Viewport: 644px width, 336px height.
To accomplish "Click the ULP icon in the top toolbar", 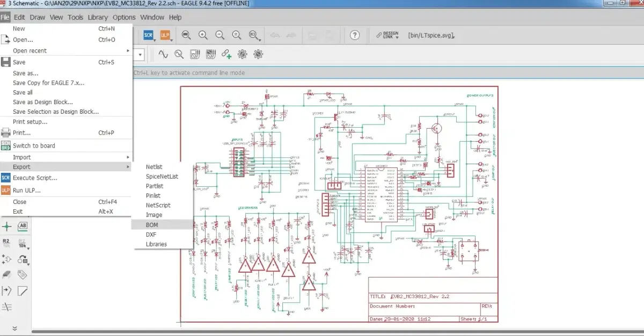I will (165, 35).
